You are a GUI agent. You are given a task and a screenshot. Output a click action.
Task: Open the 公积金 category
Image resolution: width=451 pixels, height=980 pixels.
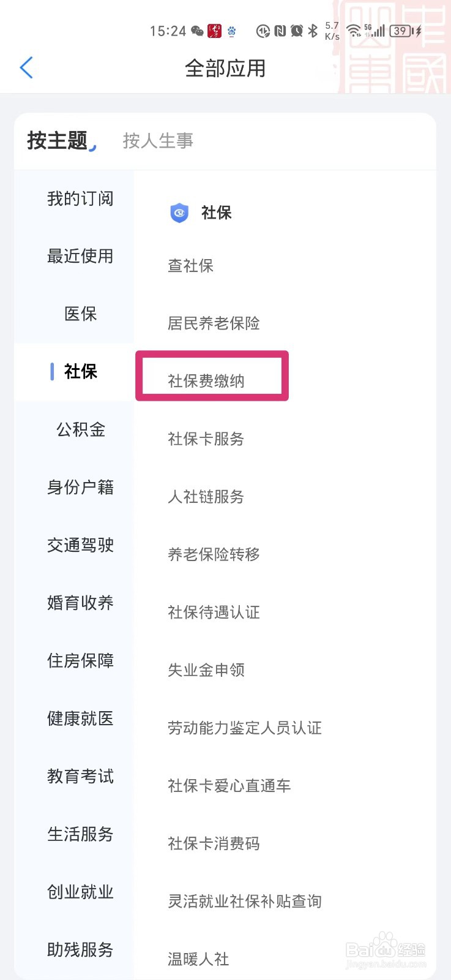tap(80, 430)
